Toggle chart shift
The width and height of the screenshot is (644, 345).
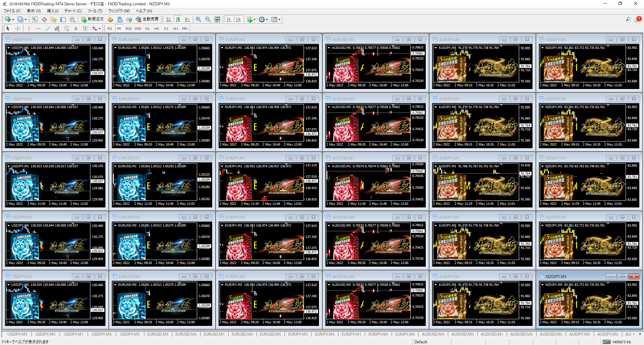click(238, 19)
